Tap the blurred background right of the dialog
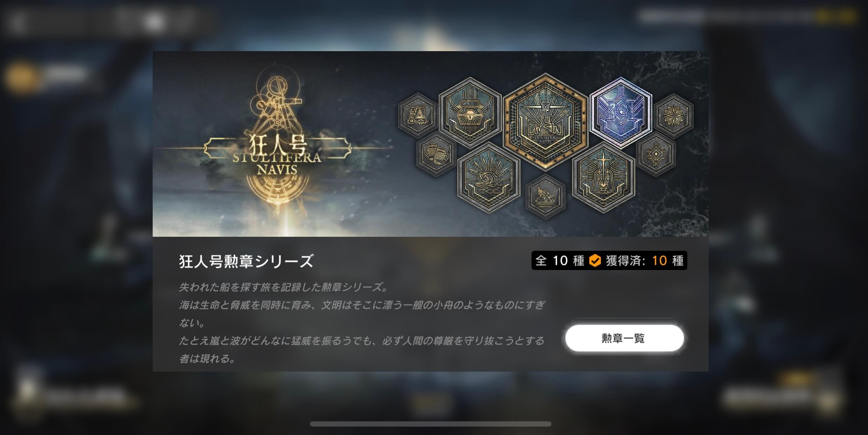868x435 pixels. click(788, 217)
